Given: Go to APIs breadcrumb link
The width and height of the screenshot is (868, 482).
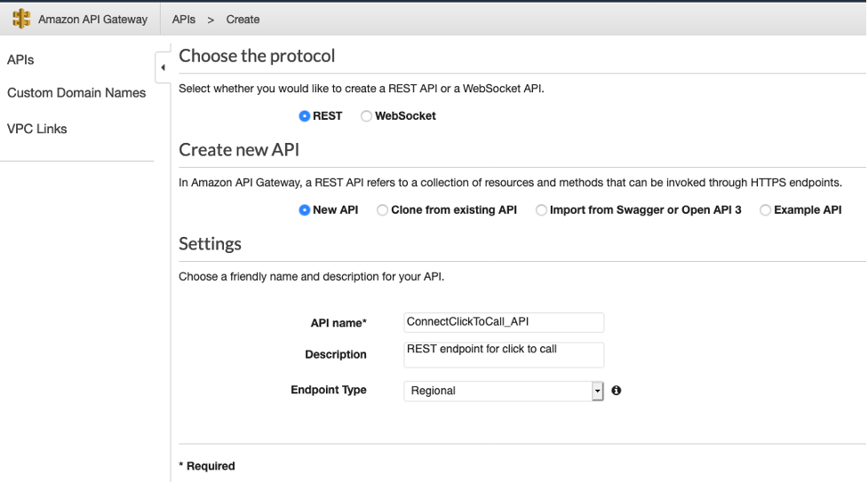Looking at the screenshot, I should pos(184,20).
